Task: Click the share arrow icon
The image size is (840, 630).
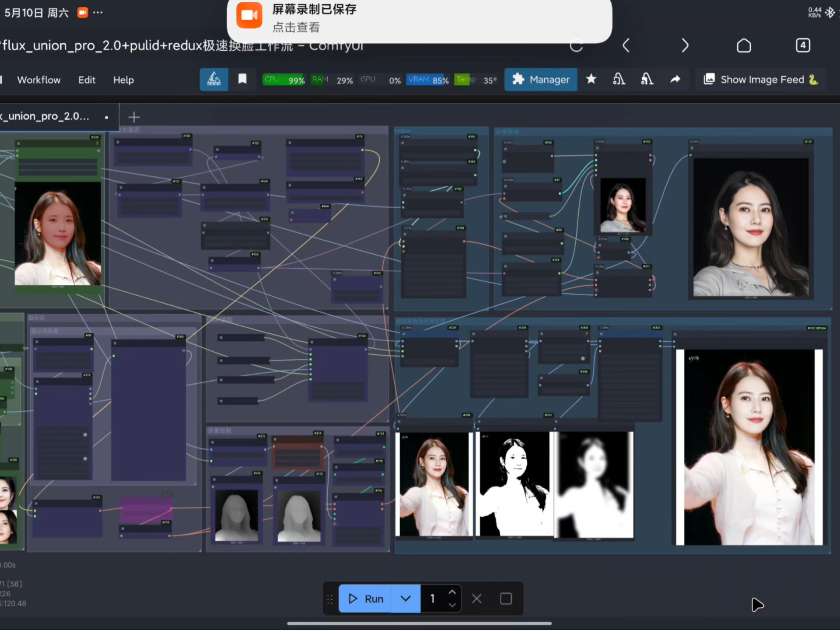Action: coord(675,79)
